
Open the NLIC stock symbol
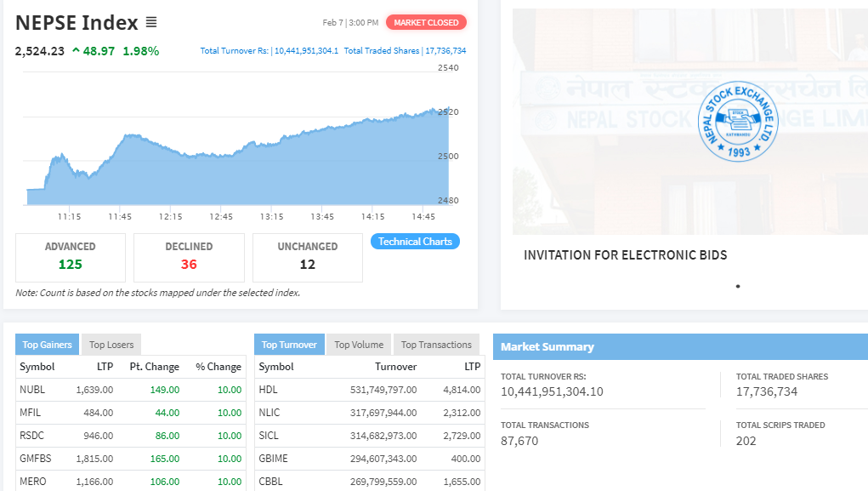point(269,413)
